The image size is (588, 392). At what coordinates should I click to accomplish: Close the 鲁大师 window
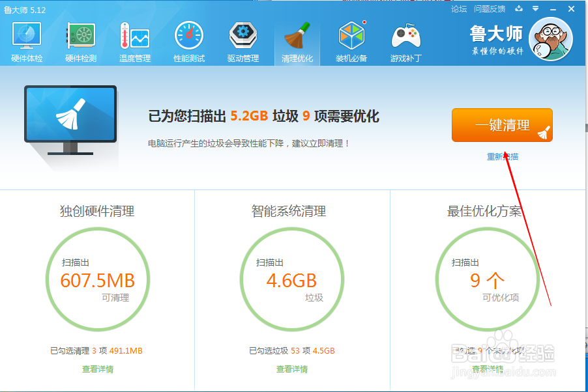pos(571,8)
